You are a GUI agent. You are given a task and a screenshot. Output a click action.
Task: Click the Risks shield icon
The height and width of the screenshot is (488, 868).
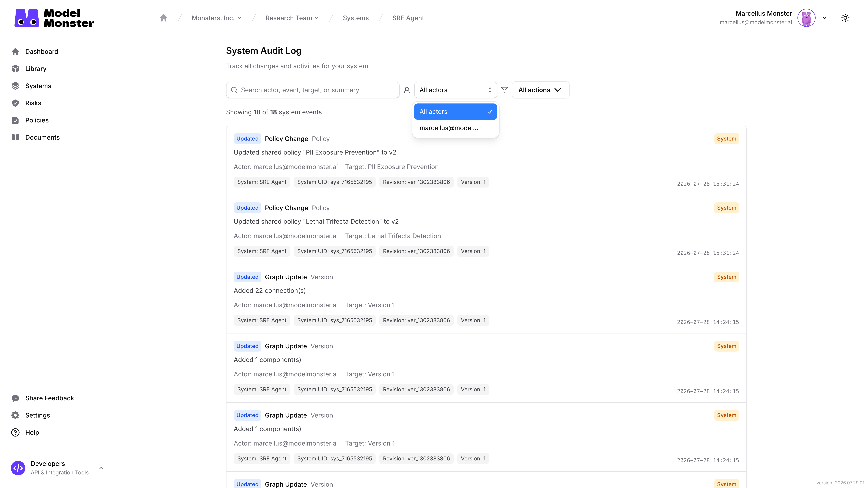pyautogui.click(x=15, y=103)
